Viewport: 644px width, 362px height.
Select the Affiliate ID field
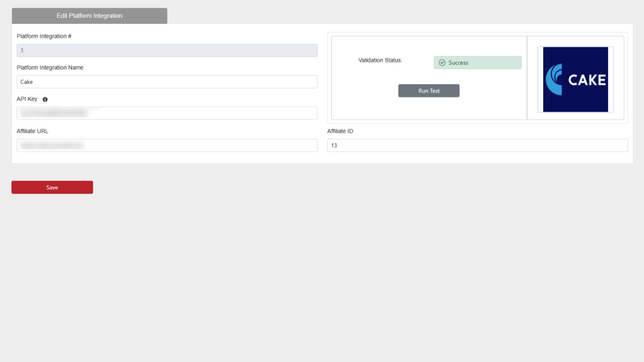tap(478, 145)
